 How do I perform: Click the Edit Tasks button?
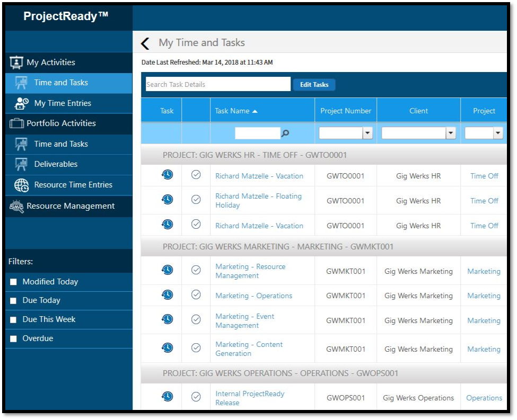[x=314, y=85]
